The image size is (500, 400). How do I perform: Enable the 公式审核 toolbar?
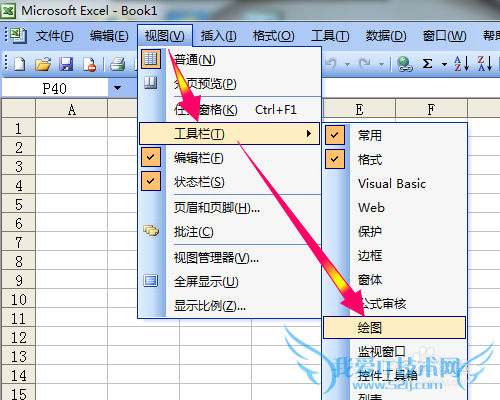tap(395, 304)
